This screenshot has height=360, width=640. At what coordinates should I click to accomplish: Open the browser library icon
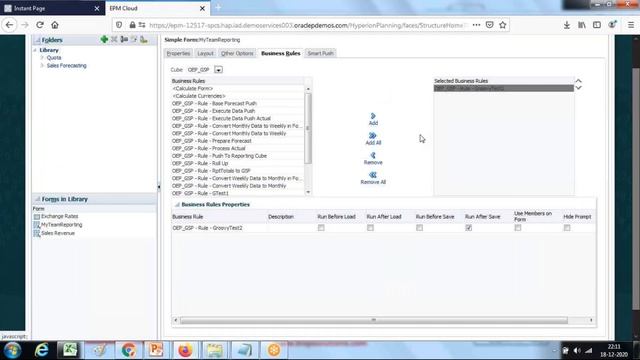pos(582,25)
